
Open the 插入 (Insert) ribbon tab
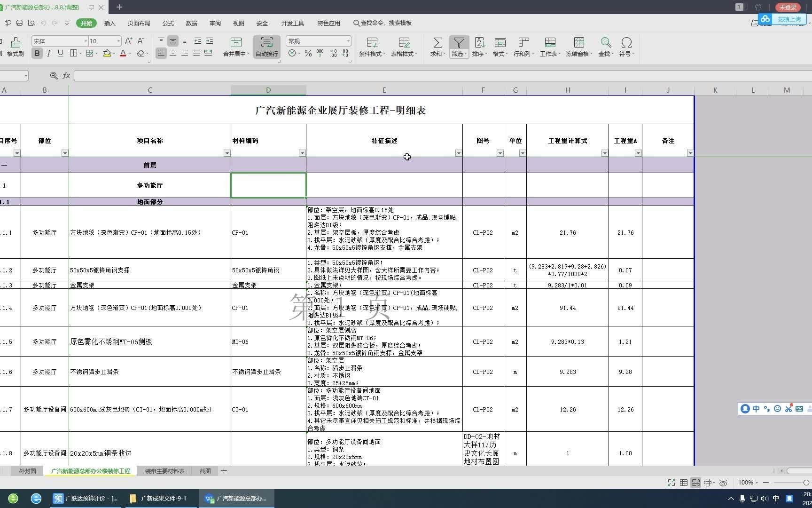coord(109,23)
